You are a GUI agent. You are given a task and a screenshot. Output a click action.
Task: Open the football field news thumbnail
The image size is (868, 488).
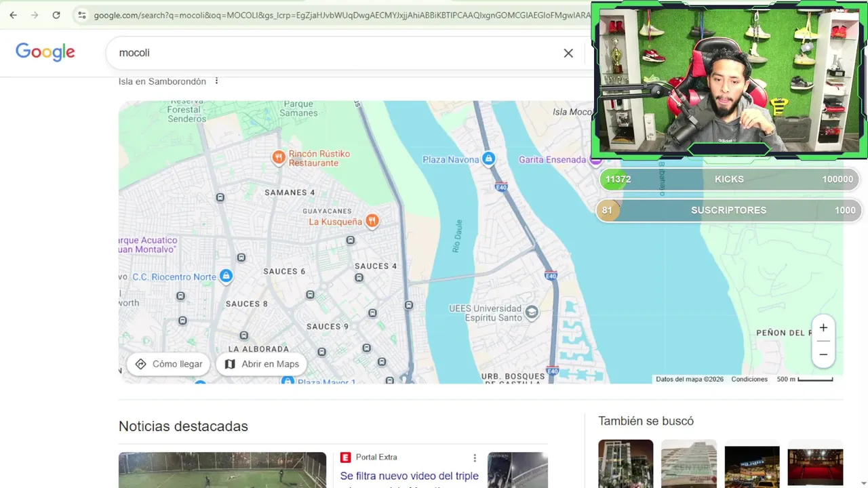point(222,470)
